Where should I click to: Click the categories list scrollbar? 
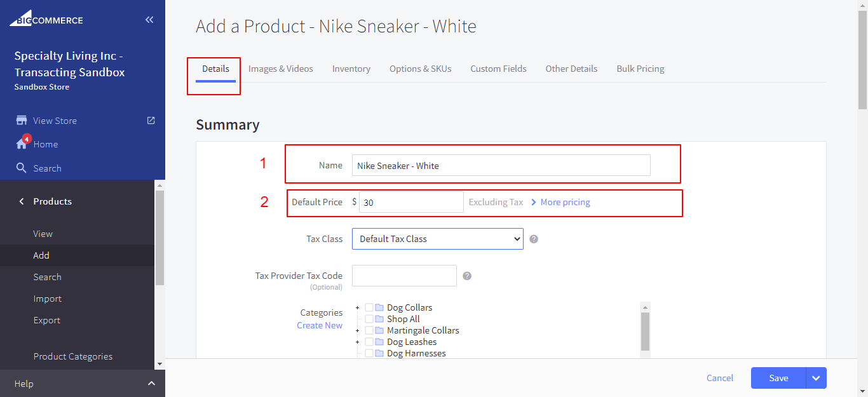[646, 332]
